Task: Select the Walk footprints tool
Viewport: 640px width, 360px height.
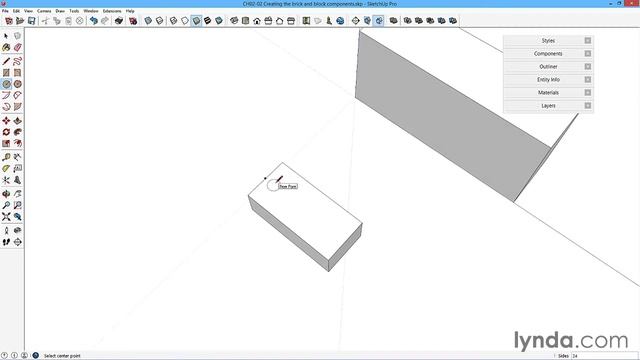Action: click(x=6, y=242)
